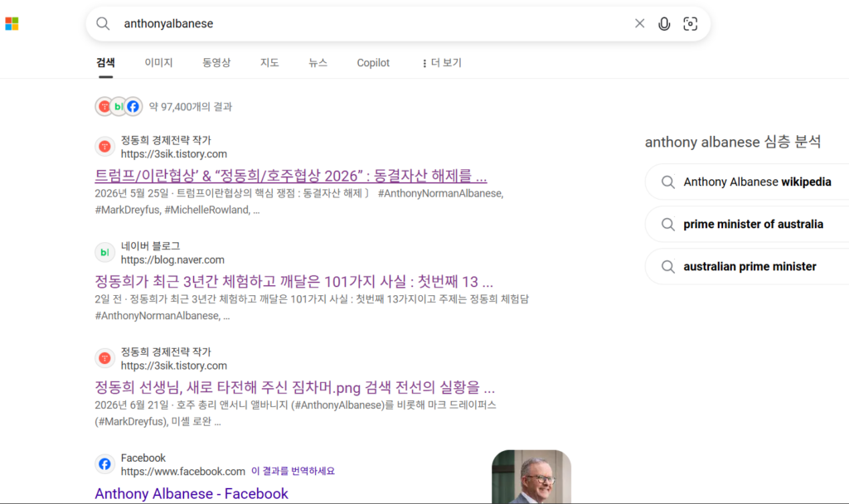Click the 2026년 5월 25일 result snippet
Viewport: 849px width, 504px height.
(x=299, y=201)
